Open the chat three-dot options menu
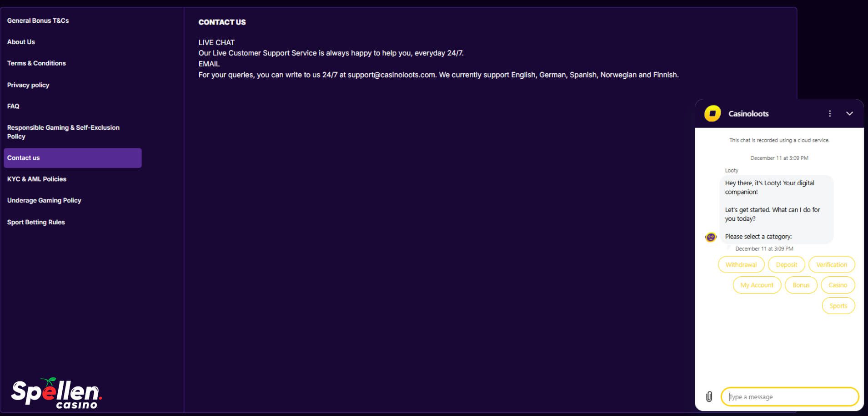Screen dimensions: 868x416 pyautogui.click(x=830, y=113)
